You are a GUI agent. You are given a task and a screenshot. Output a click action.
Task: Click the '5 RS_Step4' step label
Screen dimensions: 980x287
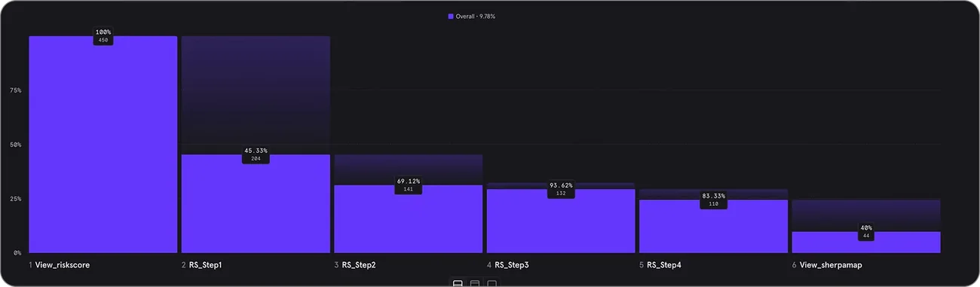pos(660,265)
